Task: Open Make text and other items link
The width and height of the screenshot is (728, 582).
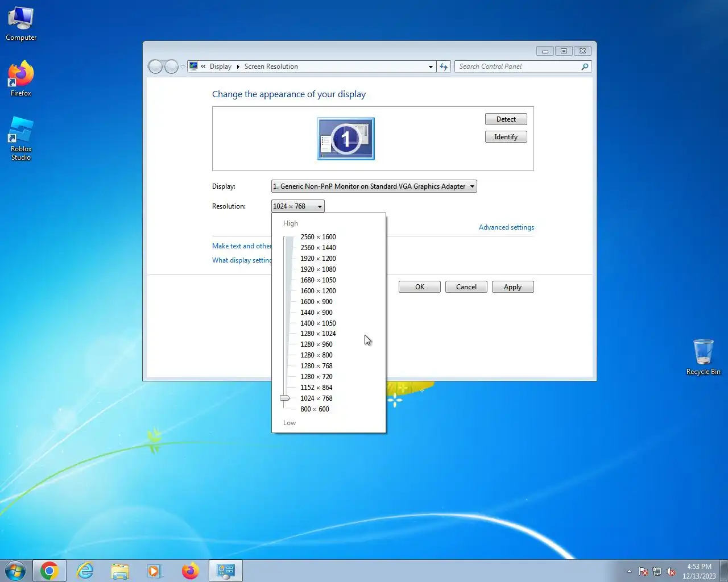Action: click(x=242, y=246)
